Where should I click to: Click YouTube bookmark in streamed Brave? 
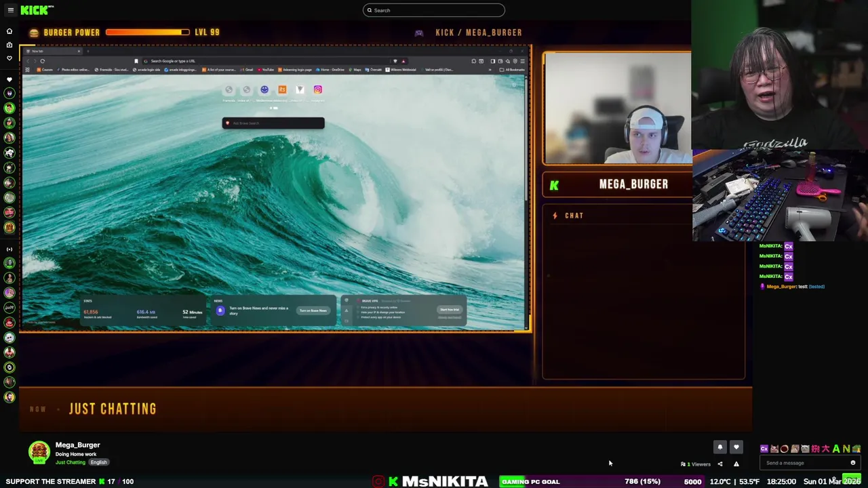(x=266, y=70)
